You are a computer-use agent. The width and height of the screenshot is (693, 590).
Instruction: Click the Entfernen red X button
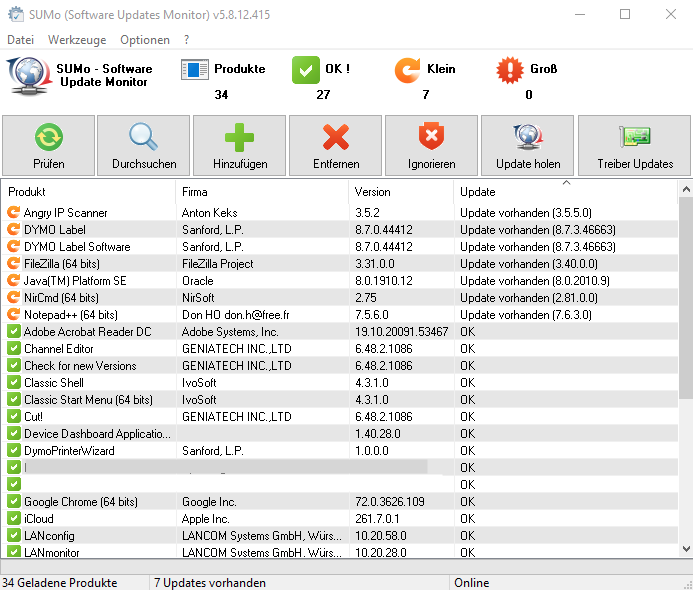coord(335,146)
